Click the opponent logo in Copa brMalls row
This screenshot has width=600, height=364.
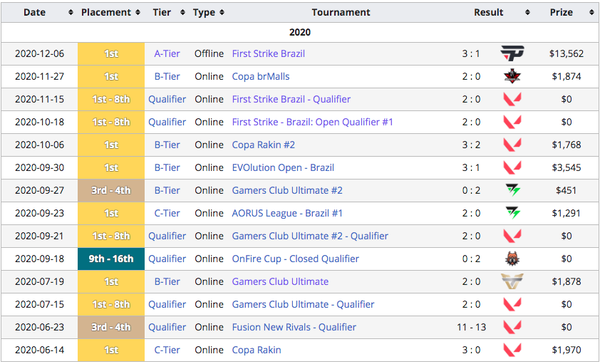coord(512,76)
